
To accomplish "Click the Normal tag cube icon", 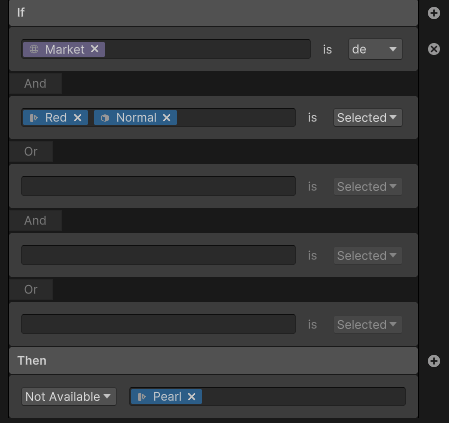I will point(105,118).
